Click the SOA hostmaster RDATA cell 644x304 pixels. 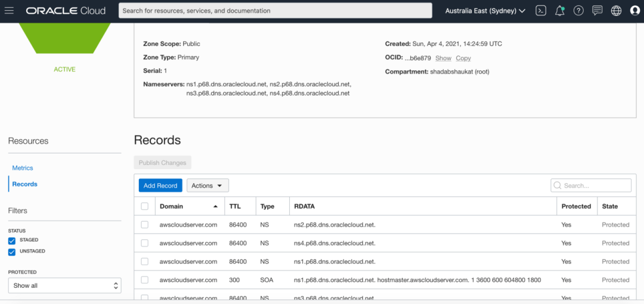[x=417, y=280]
